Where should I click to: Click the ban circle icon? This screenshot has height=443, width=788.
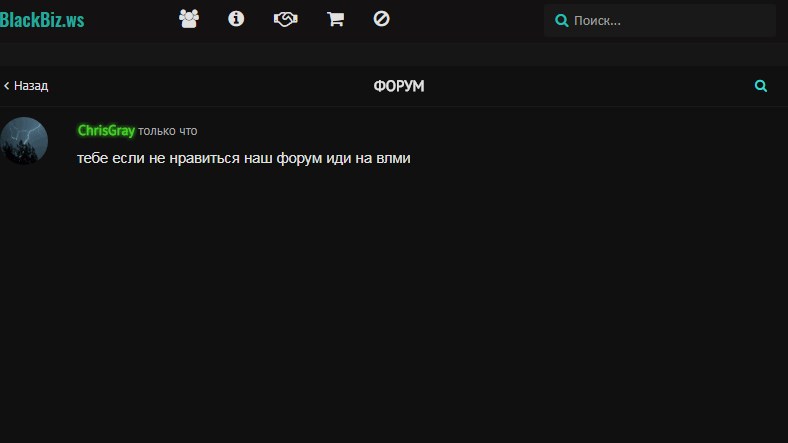coord(381,19)
